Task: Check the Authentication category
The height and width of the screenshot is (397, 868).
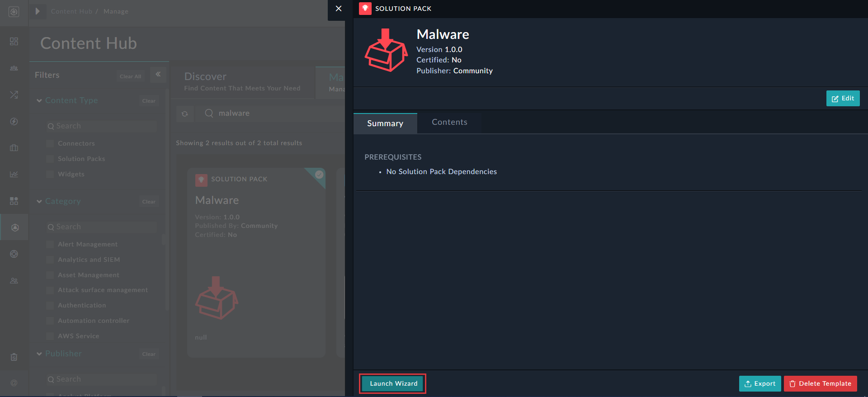Action: coord(50,305)
